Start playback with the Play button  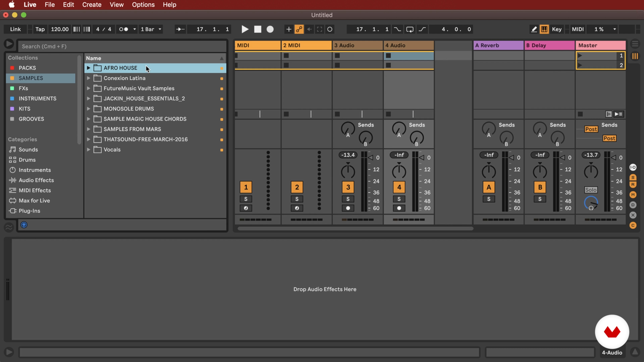tap(245, 29)
